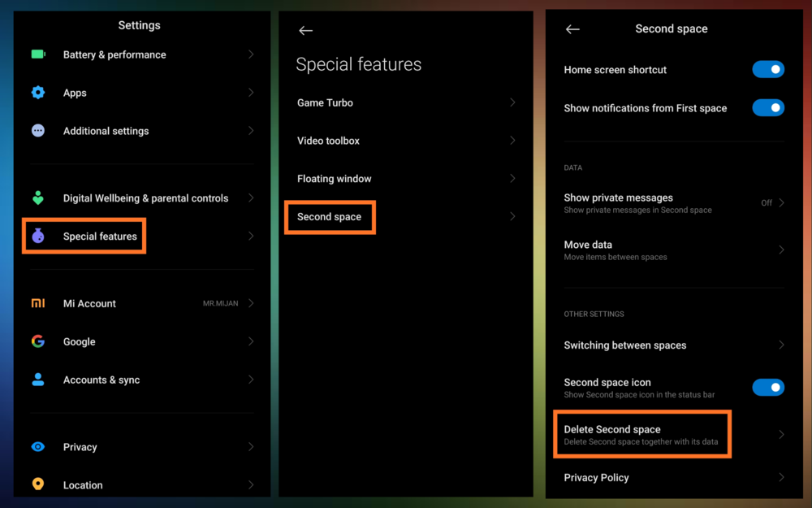Screen dimensions: 812x508
Task: Open Second space menu entry
Action: [330, 217]
